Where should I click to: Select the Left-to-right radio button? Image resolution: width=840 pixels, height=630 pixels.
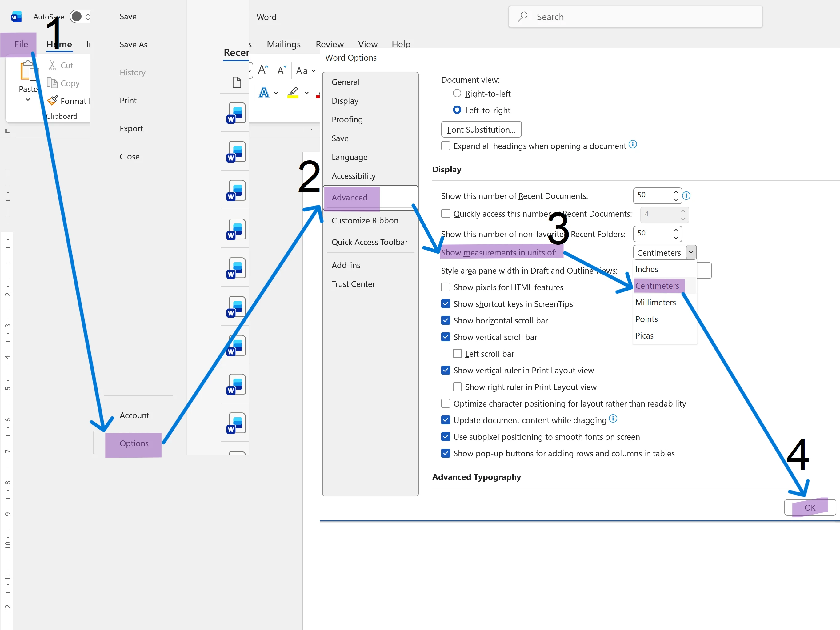pyautogui.click(x=457, y=110)
